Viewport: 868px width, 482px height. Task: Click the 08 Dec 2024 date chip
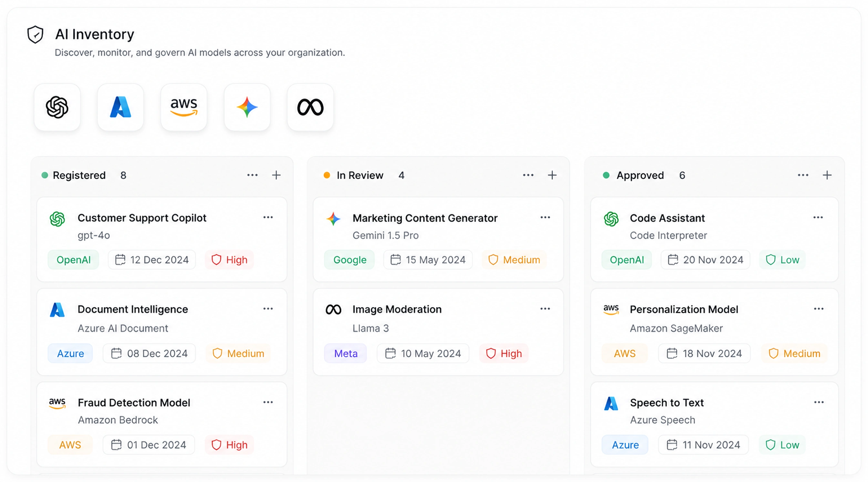(x=149, y=353)
